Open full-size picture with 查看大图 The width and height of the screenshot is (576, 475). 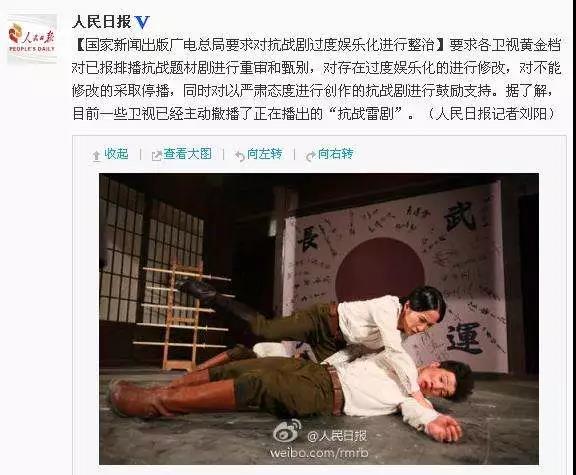click(x=188, y=154)
